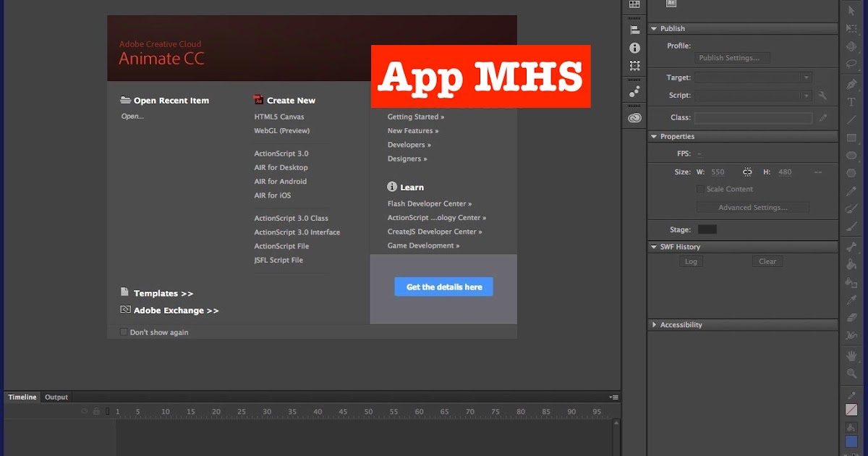868x456 pixels.
Task: Click the Advanced Settings button
Action: (753, 208)
